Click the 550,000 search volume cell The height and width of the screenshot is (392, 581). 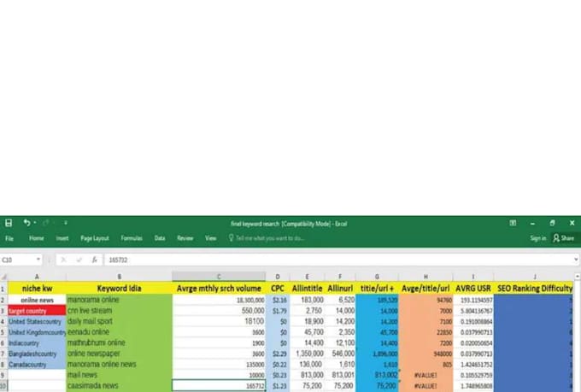click(219, 311)
